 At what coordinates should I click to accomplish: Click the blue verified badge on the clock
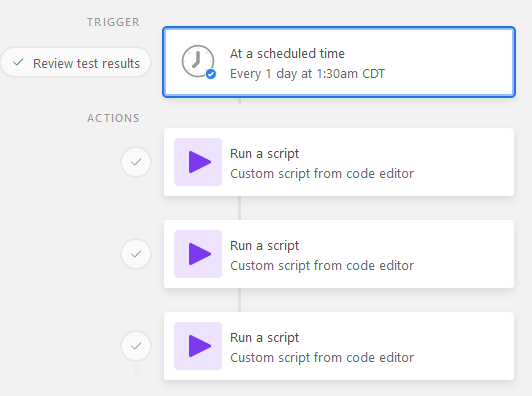pos(211,74)
